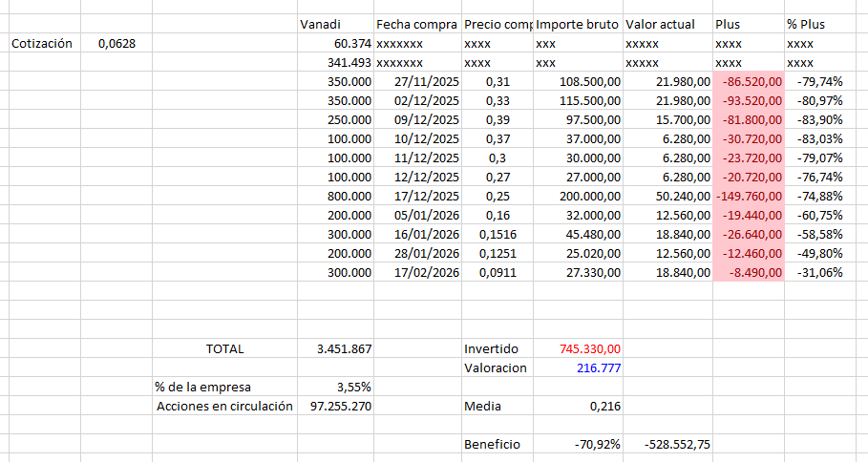Select the blue Valoracion value 216.777
868x462 pixels.
pos(578,367)
